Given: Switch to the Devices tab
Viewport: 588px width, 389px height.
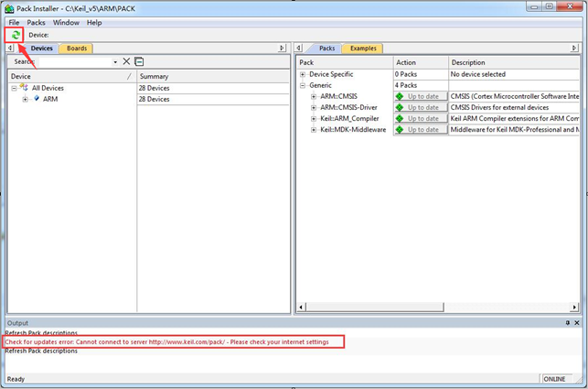Looking at the screenshot, I should click(41, 49).
